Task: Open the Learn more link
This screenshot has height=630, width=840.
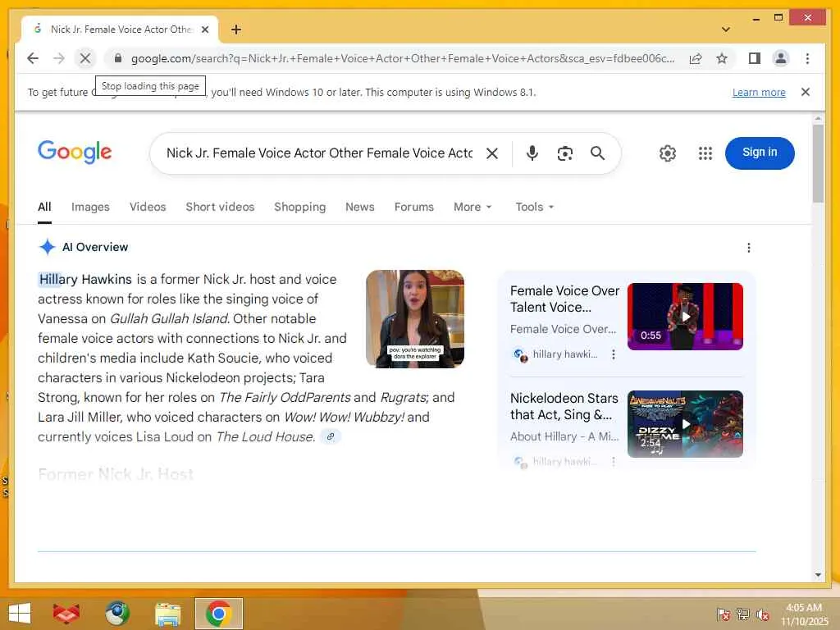Action: click(759, 92)
